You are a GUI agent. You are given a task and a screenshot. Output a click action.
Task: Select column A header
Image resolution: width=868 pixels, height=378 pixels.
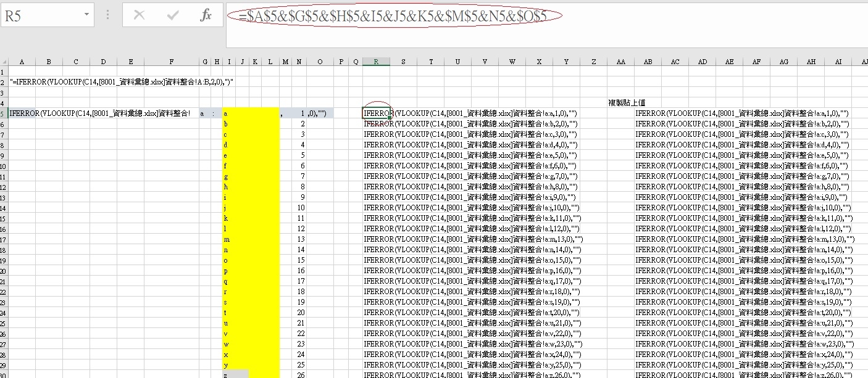[22, 61]
